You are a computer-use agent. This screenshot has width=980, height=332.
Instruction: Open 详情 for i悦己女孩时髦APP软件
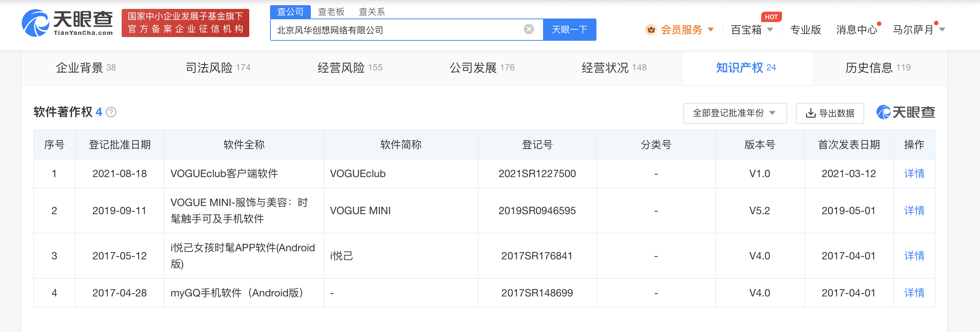914,256
